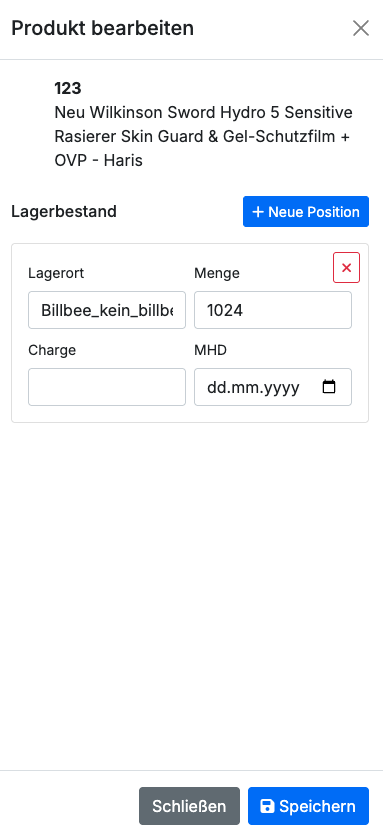Delete the stock position with red X
Screen dimensions: 383x840
tap(347, 268)
